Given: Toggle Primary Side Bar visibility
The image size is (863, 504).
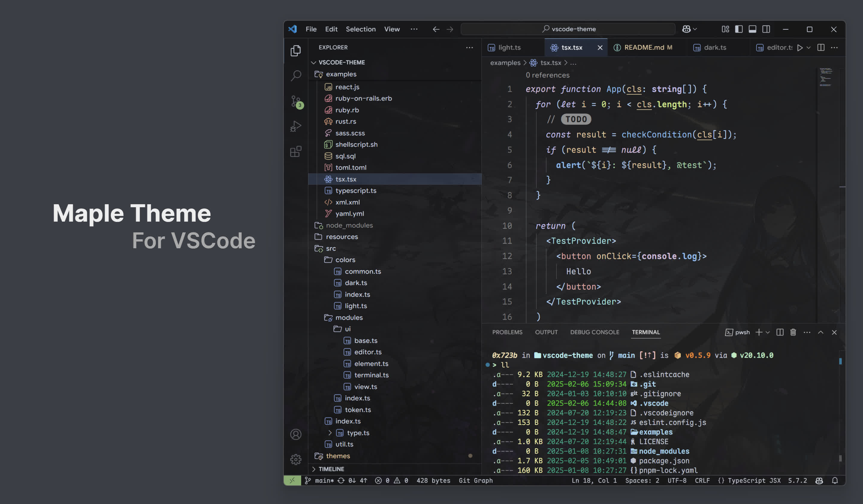Looking at the screenshot, I should point(739,29).
